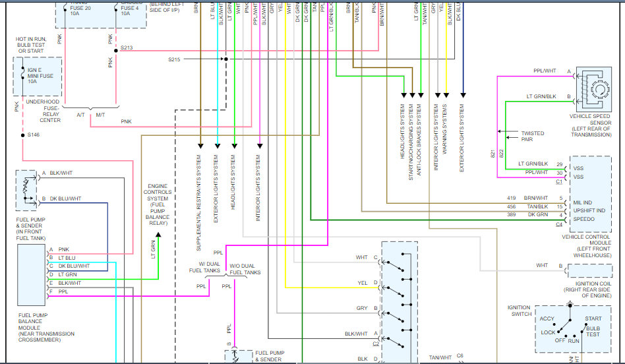
Task: Click the "389 DK GRN" wire label
Action: (x=527, y=214)
